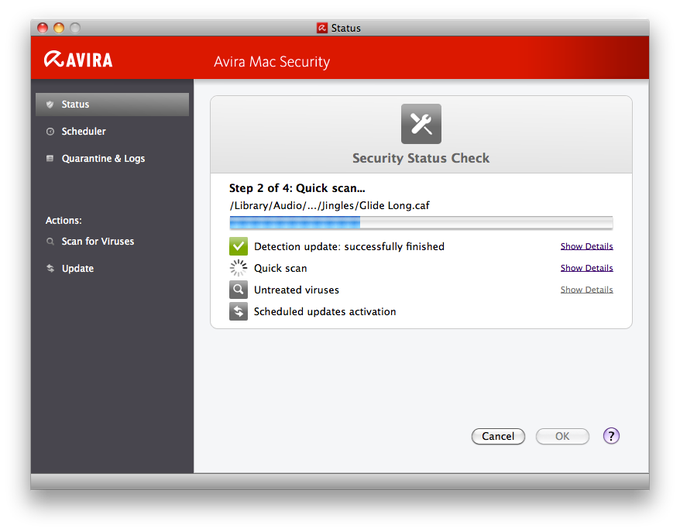Click the clock icon beside Scheduler

pos(50,131)
